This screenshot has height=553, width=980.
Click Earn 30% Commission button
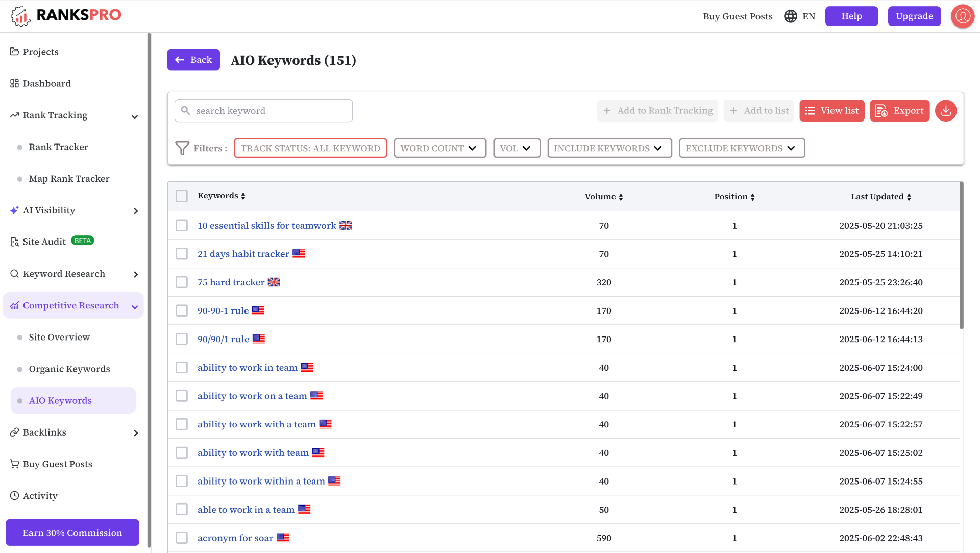(72, 533)
